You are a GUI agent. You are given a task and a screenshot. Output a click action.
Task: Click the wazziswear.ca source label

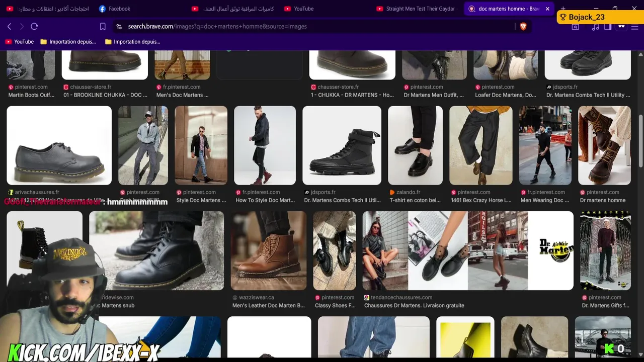point(257,298)
